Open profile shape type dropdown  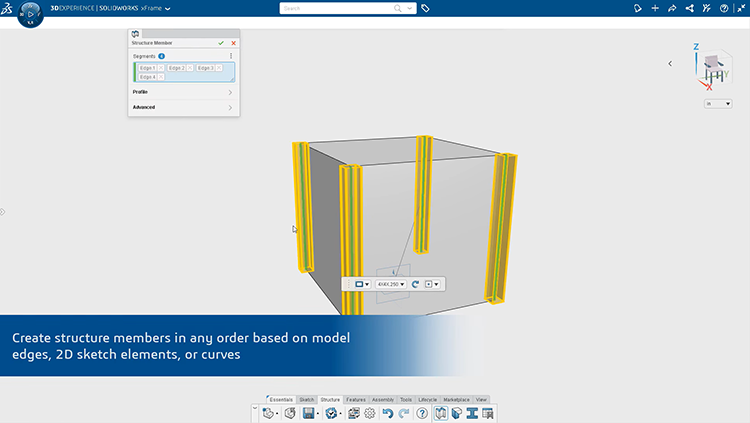363,284
